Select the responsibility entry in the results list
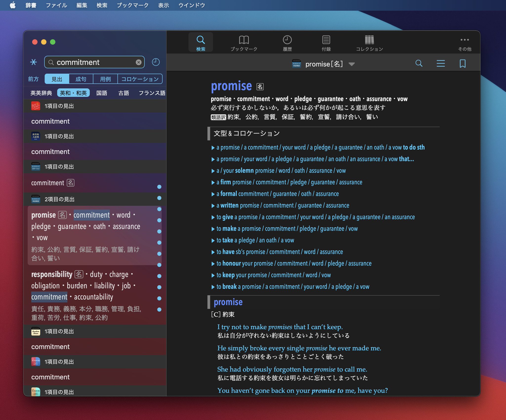The width and height of the screenshot is (506, 420). tap(52, 274)
